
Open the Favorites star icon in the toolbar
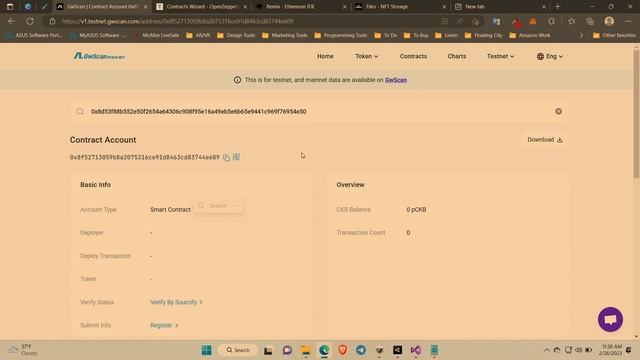(x=571, y=21)
